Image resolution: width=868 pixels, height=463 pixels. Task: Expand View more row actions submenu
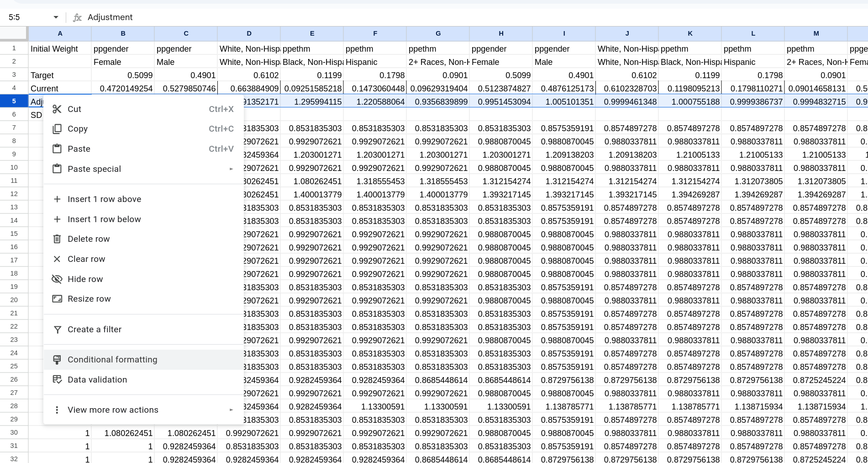pos(231,410)
